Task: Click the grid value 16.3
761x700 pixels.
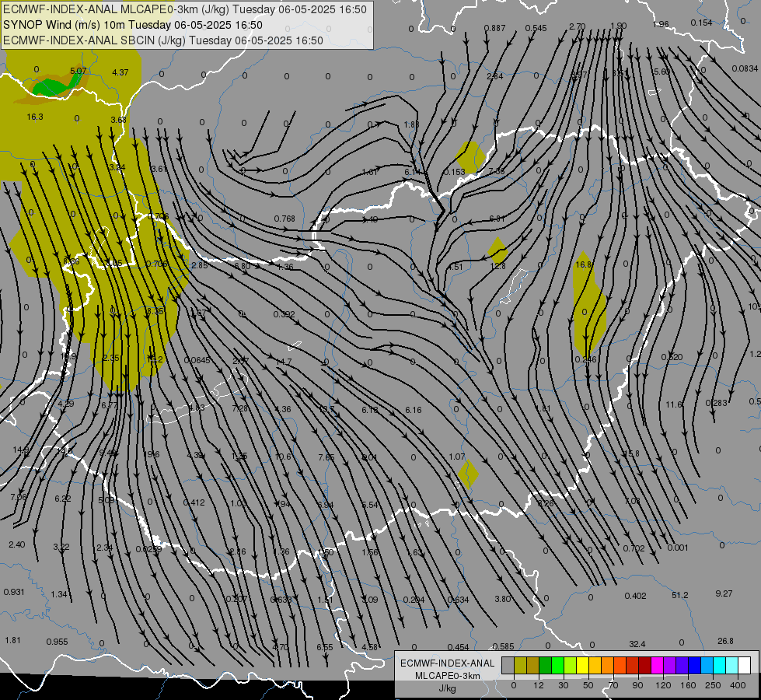Action: coord(35,117)
